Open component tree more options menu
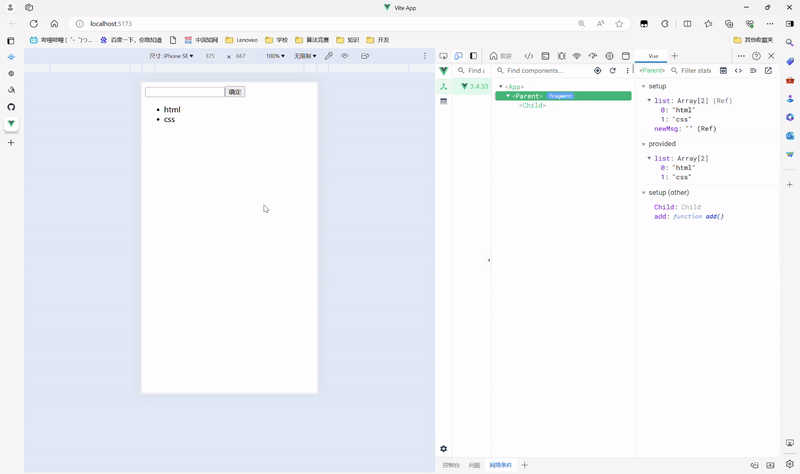This screenshot has height=474, width=800. coord(628,70)
